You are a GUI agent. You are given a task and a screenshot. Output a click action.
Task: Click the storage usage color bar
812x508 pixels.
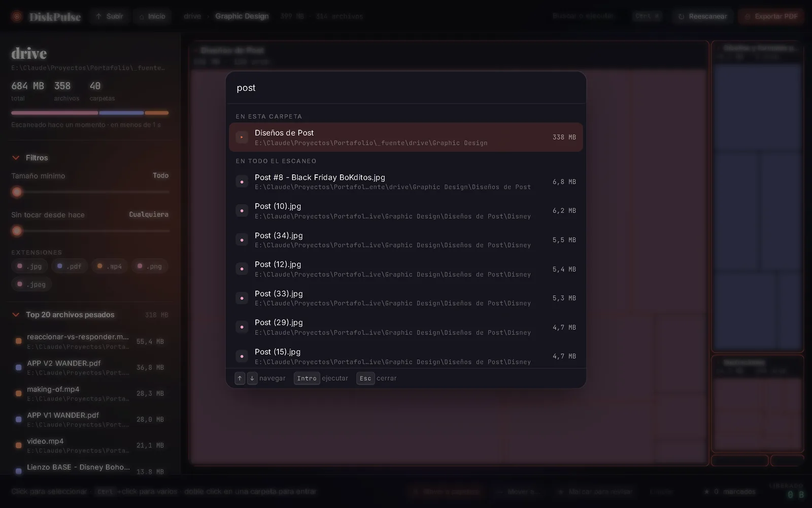(90, 113)
